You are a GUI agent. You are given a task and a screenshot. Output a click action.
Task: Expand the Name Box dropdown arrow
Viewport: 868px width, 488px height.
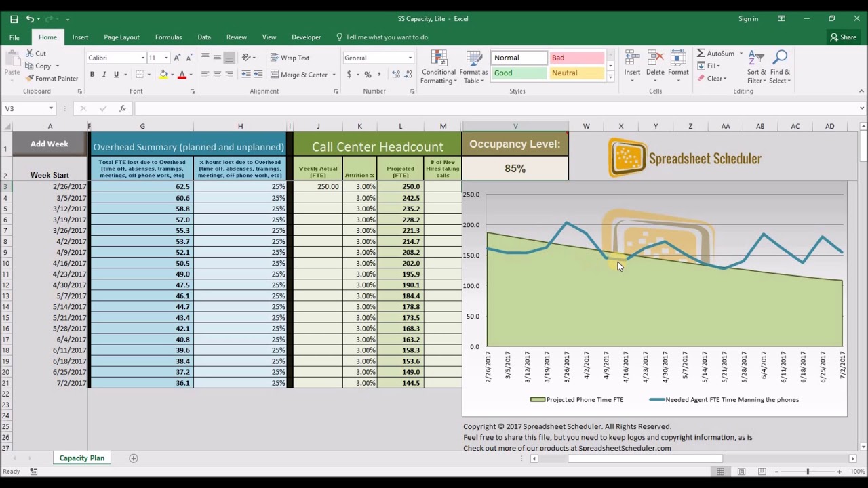tap(51, 108)
